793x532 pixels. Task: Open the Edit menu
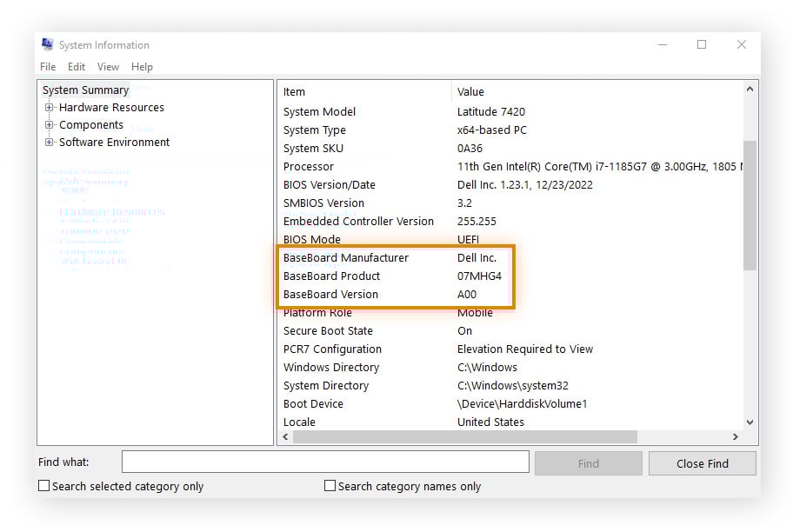(77, 66)
